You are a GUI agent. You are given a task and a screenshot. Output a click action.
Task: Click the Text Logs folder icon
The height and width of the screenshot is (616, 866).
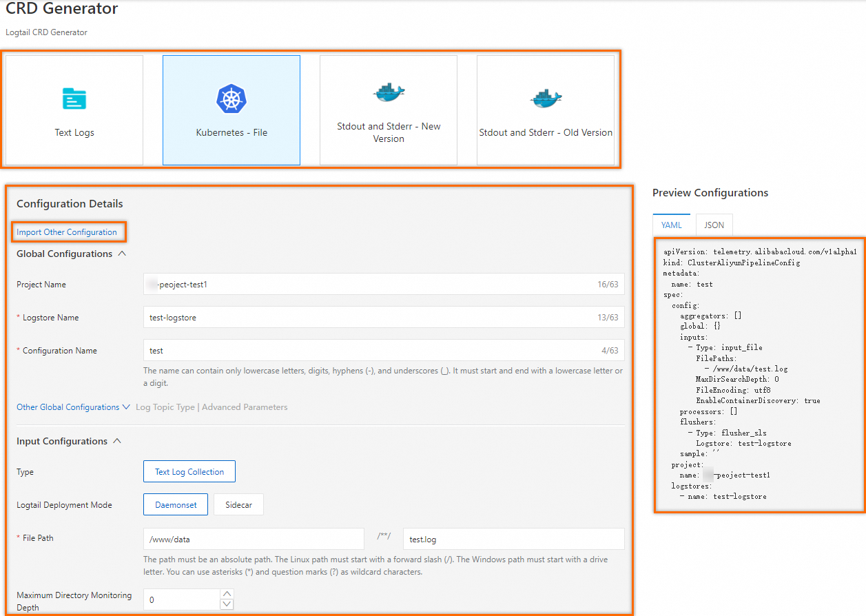coord(74,99)
